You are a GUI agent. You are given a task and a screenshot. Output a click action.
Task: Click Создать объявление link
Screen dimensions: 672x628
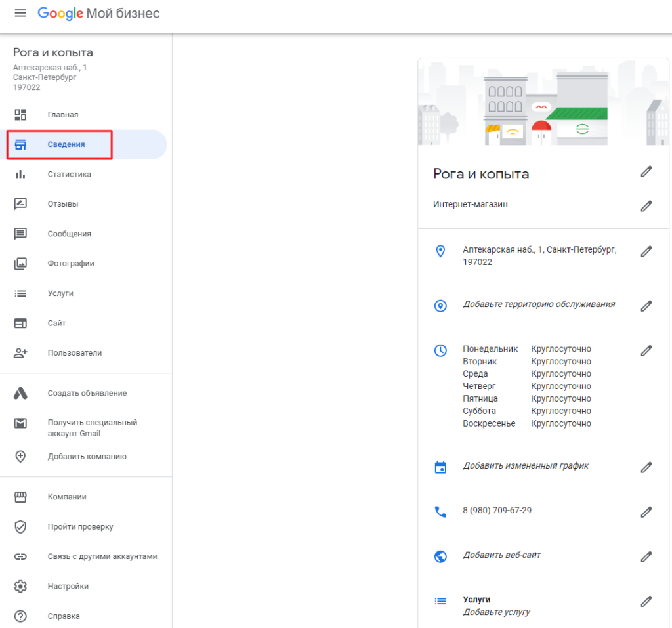87,394
